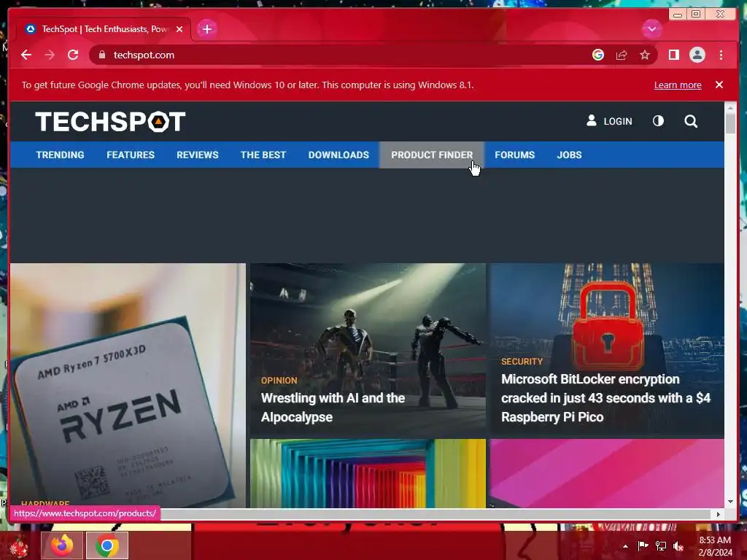Click the scroll down arrow
The width and height of the screenshot is (747, 560).
click(730, 502)
